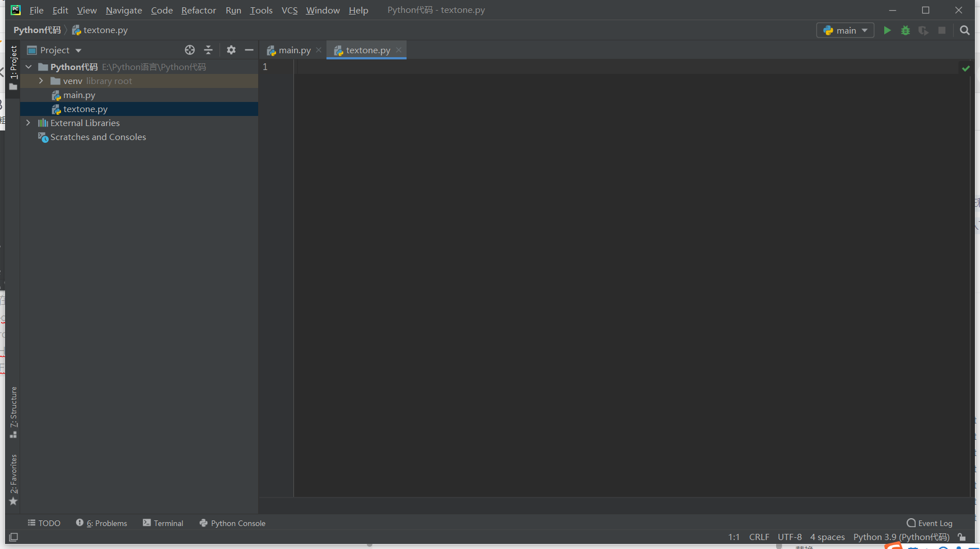This screenshot has height=549, width=980.
Task: Change file encoding UTF-8 in status bar
Action: pyautogui.click(x=790, y=537)
